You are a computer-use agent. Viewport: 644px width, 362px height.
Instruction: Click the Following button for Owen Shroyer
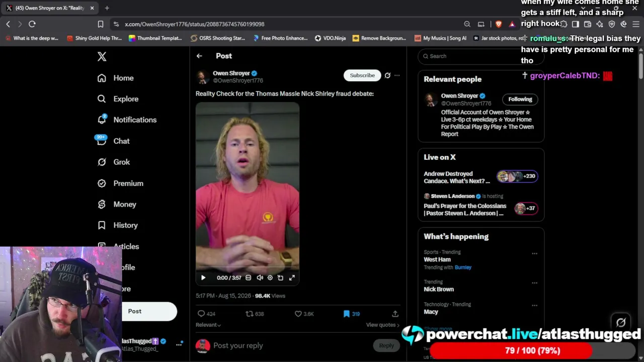[x=520, y=99]
